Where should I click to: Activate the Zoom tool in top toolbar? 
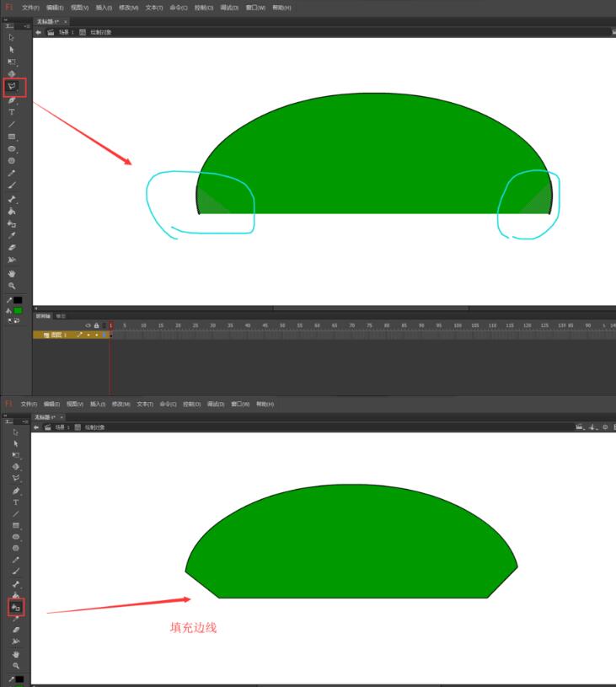[12, 286]
